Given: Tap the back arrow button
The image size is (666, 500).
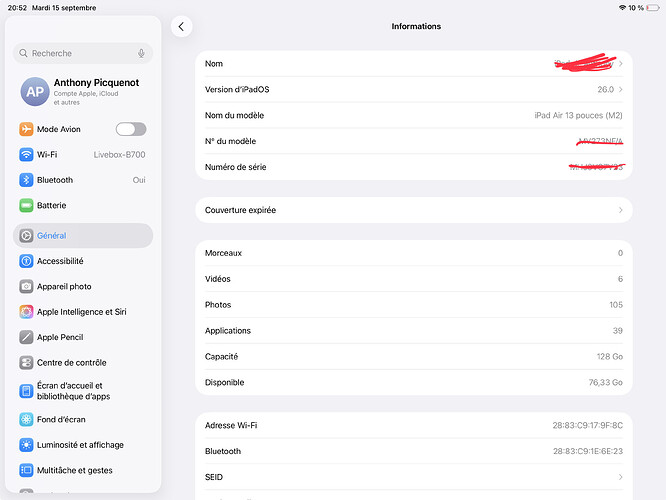Looking at the screenshot, I should (181, 27).
